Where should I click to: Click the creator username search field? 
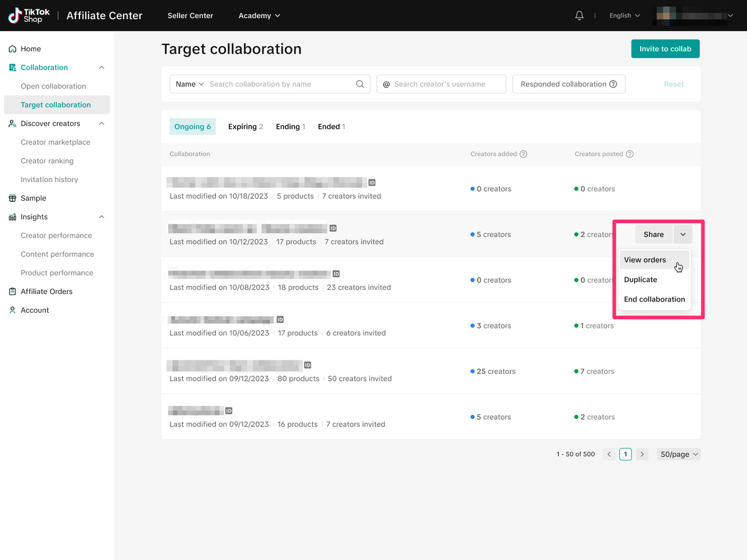446,84
